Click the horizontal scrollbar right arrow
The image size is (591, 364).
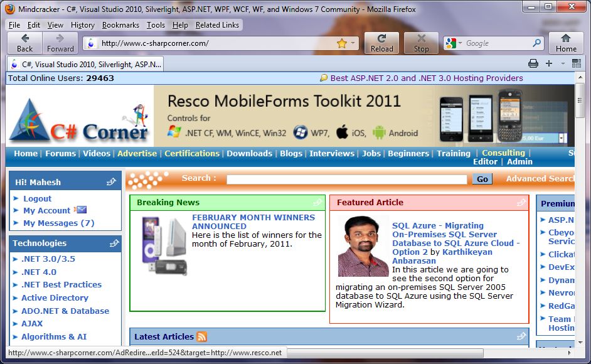click(x=569, y=353)
